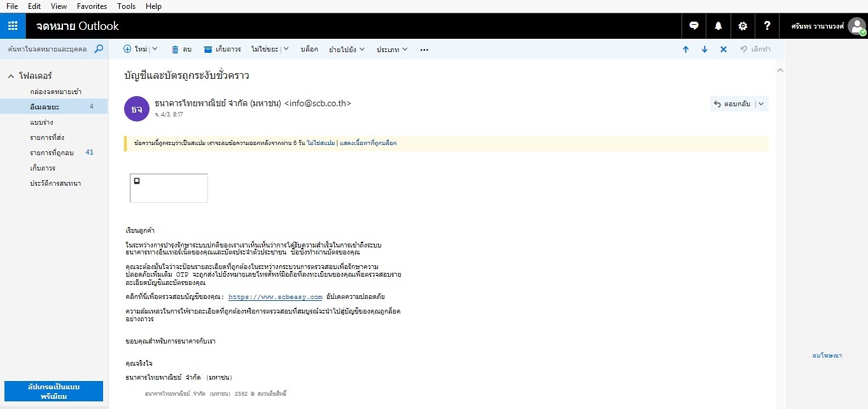Image resolution: width=868 pixels, height=409 pixels.
Task: Open the View menu
Action: pyautogui.click(x=59, y=6)
